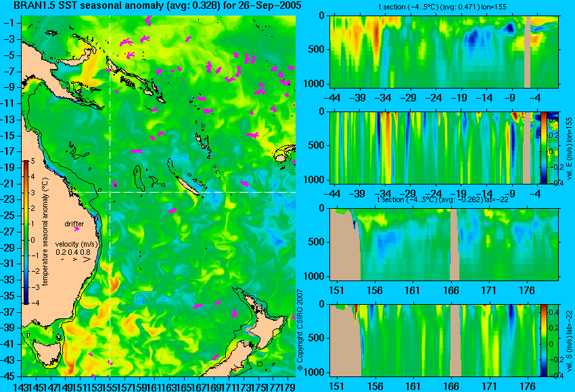
Task: Click the '166' longitude tick under the lat=-22 temperature section
Action: [451, 291]
